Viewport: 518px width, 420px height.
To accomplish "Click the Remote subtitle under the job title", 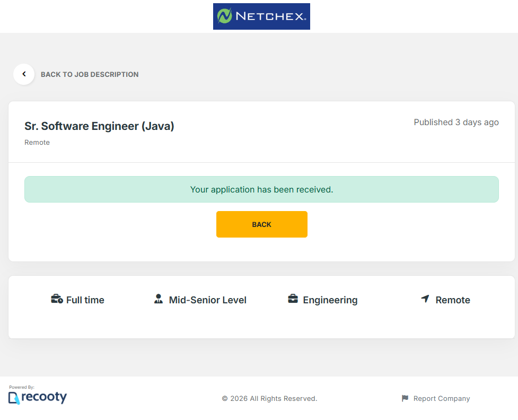I will [37, 143].
